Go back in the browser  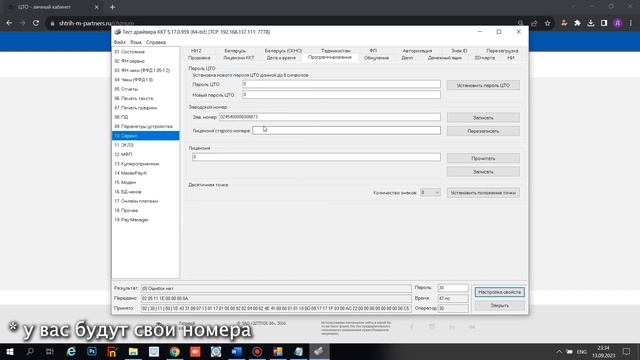pyautogui.click(x=9, y=23)
